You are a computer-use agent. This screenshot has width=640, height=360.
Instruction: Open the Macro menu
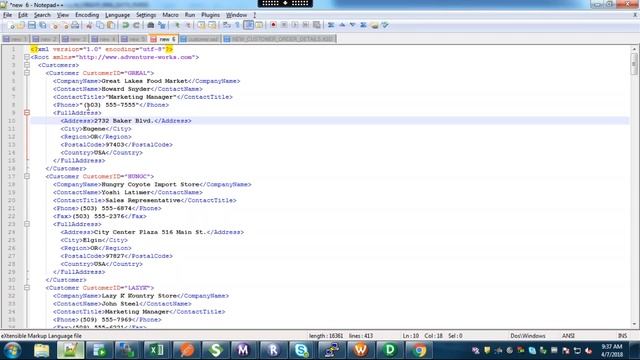click(x=171, y=15)
